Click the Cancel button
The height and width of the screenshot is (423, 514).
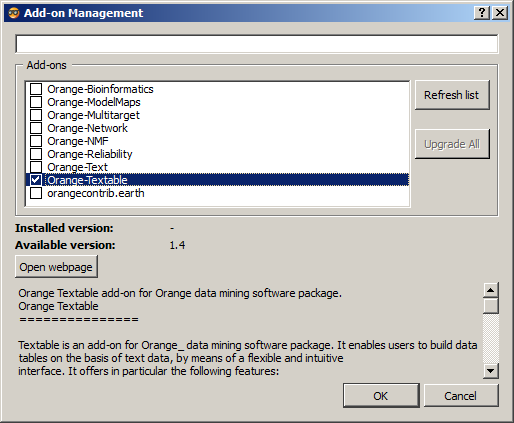(461, 396)
